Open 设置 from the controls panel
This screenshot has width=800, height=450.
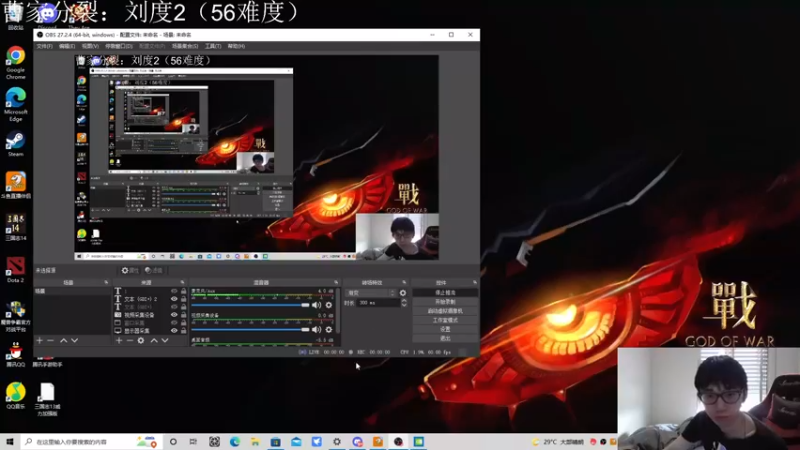445,330
